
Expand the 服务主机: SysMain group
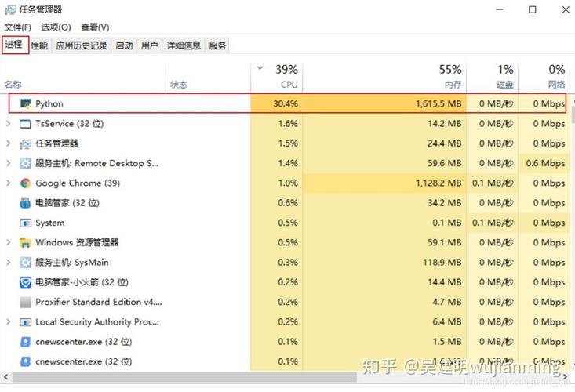tap(8, 263)
